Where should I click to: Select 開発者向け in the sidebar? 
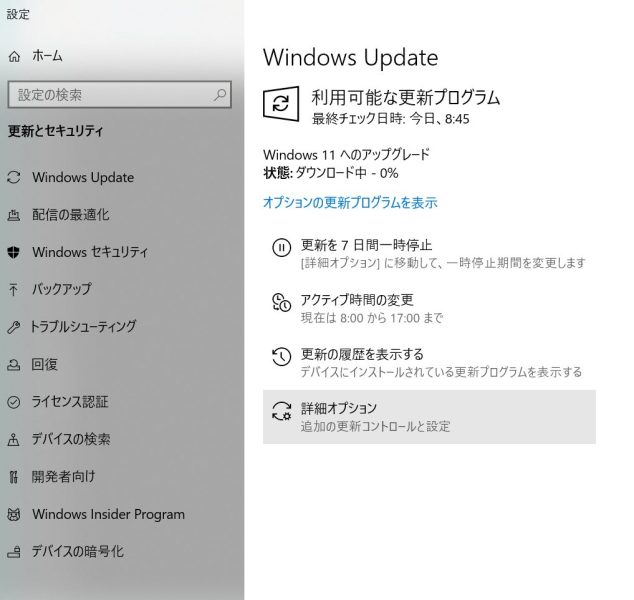63,477
